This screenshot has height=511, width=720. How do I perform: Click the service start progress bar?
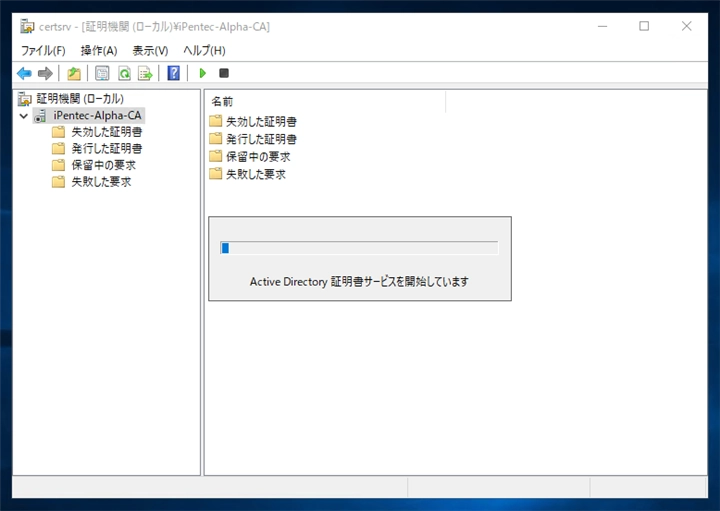click(x=359, y=248)
